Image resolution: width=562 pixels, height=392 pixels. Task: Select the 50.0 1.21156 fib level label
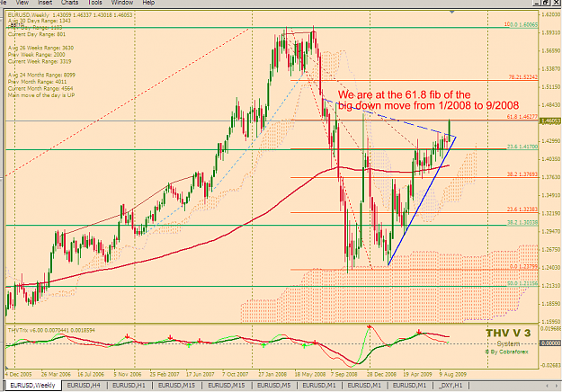coord(522,283)
